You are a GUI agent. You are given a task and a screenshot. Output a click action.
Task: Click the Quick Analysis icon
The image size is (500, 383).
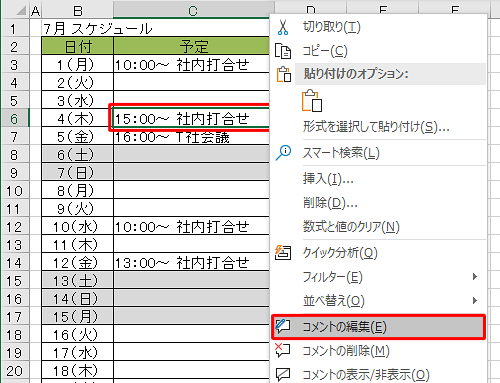283,252
